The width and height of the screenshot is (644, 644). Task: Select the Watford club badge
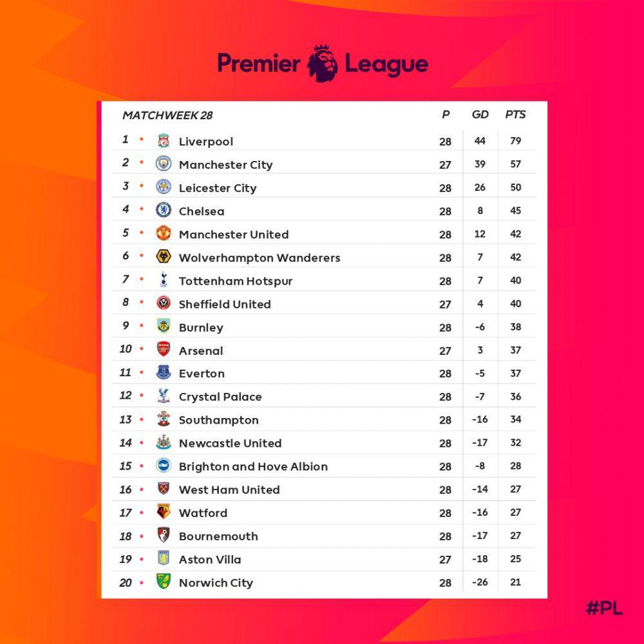click(164, 512)
